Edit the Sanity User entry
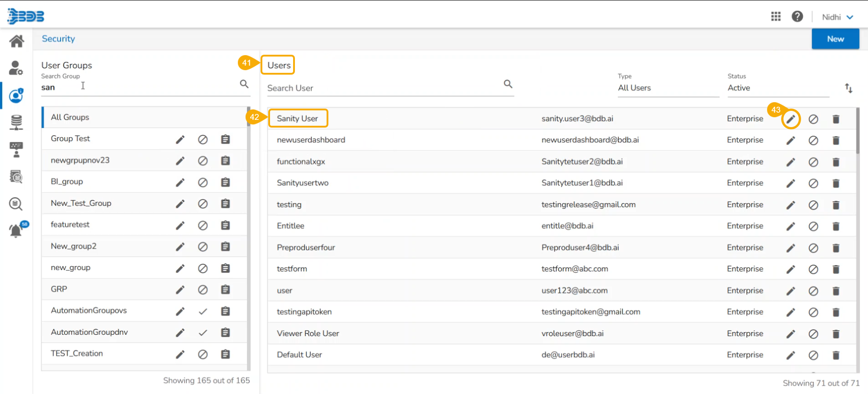 (x=790, y=119)
